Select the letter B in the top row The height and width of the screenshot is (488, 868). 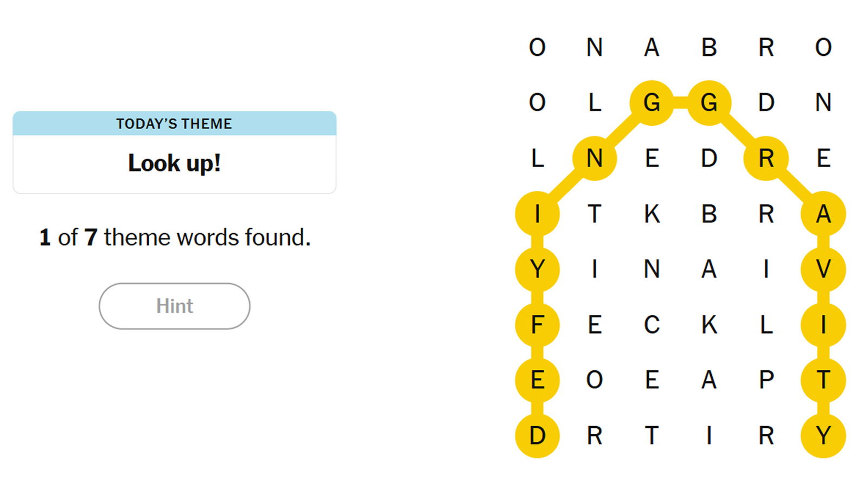tap(709, 48)
